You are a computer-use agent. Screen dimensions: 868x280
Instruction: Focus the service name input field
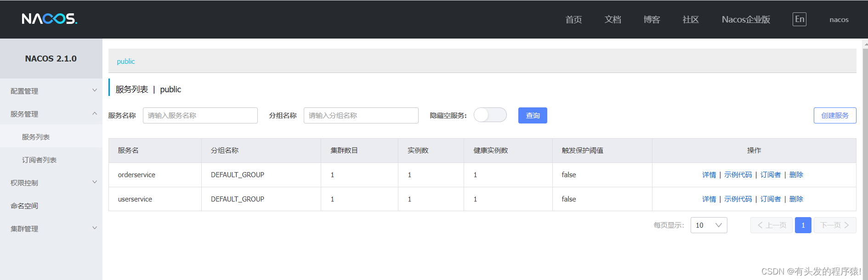pos(200,116)
